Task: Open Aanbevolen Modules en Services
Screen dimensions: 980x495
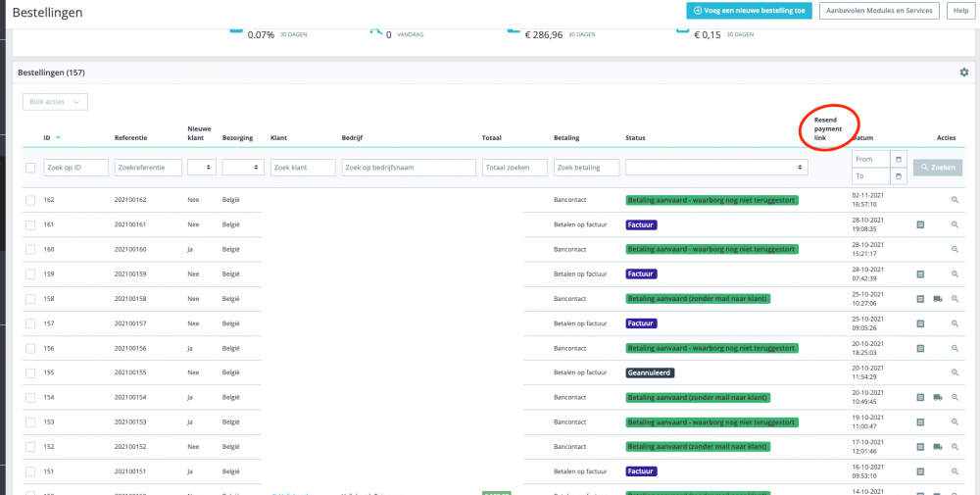Action: pos(879,11)
